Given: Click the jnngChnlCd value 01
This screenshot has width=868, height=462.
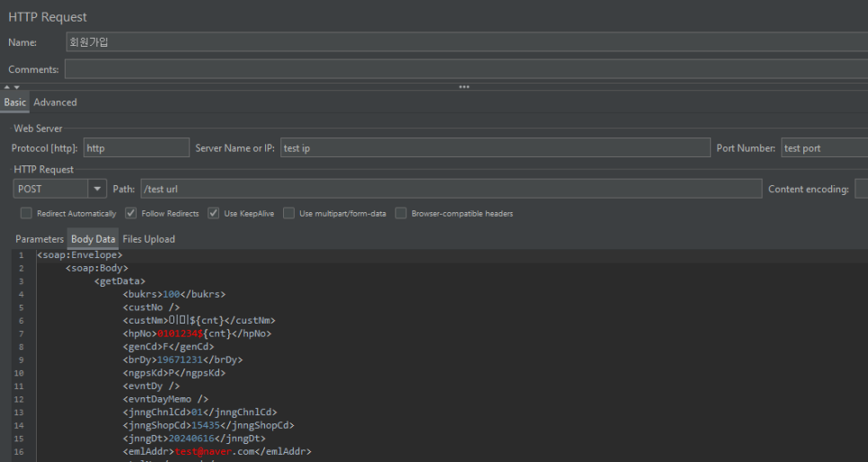Looking at the screenshot, I should [197, 413].
